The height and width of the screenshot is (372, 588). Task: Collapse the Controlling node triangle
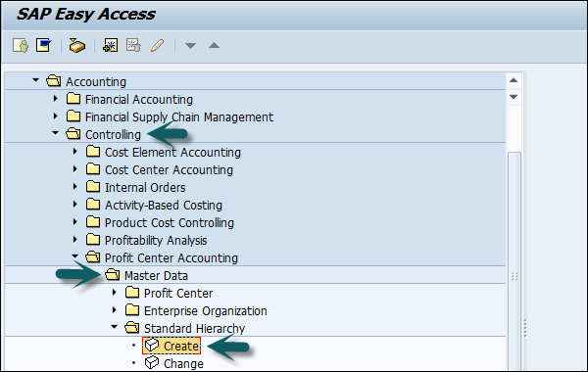[x=55, y=133]
